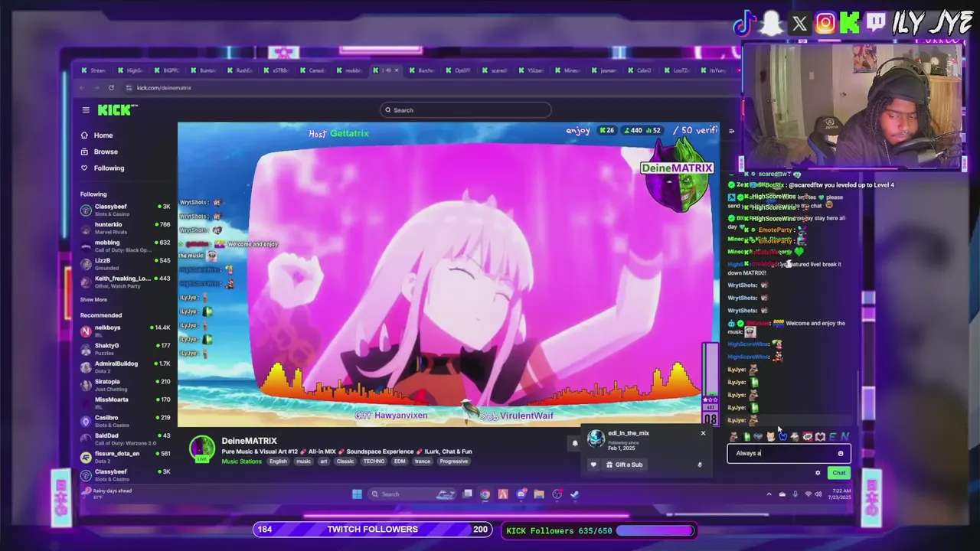Expand Show More under Following
Viewport: 980px width, 551px height.
[93, 300]
